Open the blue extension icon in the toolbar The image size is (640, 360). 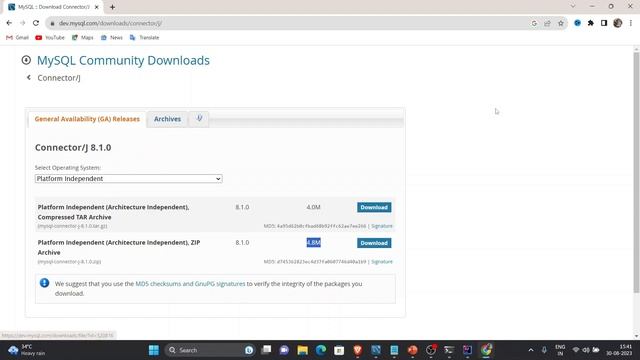point(577,23)
